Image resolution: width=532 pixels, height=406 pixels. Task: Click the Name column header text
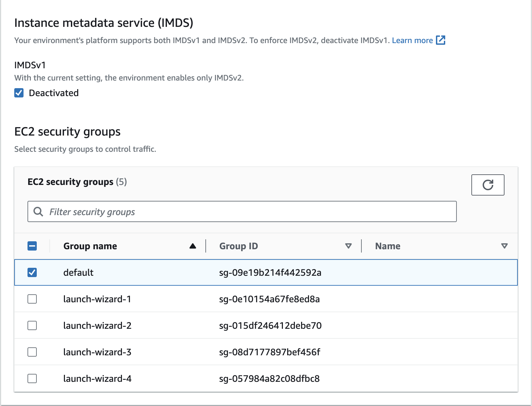(388, 246)
